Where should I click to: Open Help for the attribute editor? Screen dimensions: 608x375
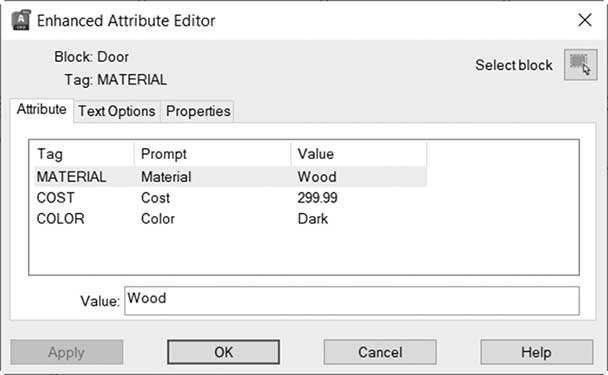[x=536, y=352]
